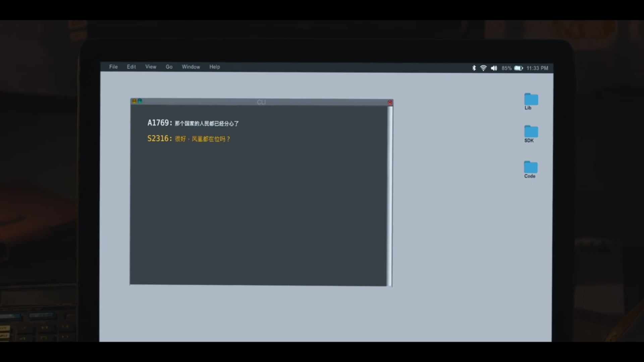Click the Wi-Fi menu bar icon
644x362 pixels.
pyautogui.click(x=483, y=68)
